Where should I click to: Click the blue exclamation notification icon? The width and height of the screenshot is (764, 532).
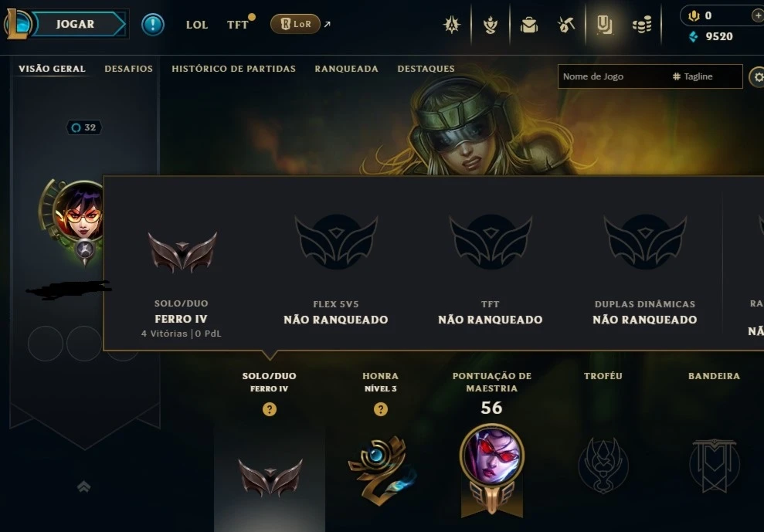[x=152, y=25]
